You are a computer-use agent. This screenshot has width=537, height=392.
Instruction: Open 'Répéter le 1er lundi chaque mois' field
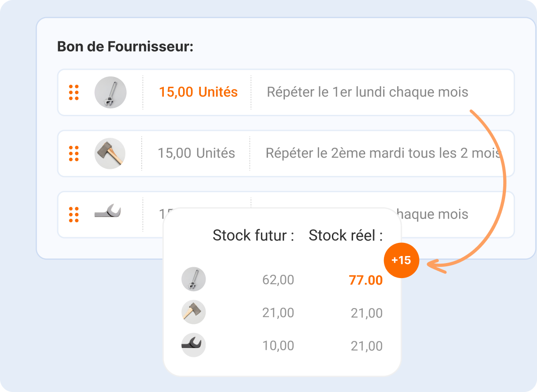[x=368, y=92]
